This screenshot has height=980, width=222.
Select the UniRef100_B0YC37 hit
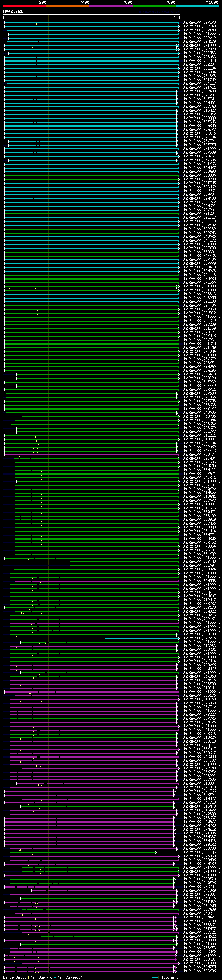[199, 485]
